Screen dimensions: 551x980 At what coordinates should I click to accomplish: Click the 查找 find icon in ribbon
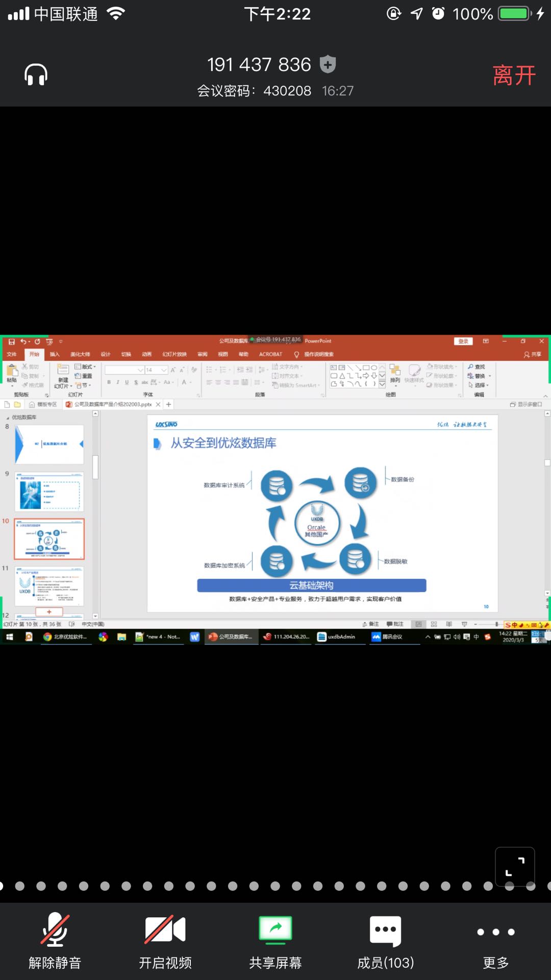click(x=477, y=366)
